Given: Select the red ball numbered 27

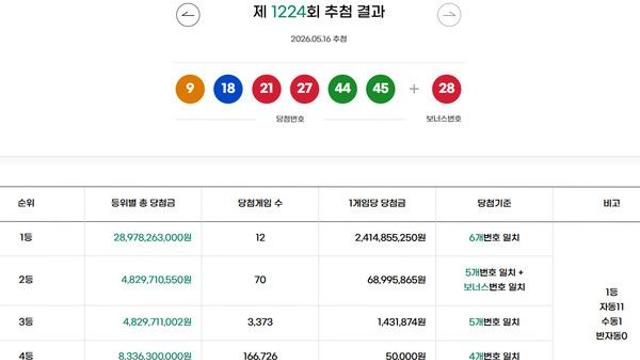Looking at the screenshot, I should click(x=304, y=89).
